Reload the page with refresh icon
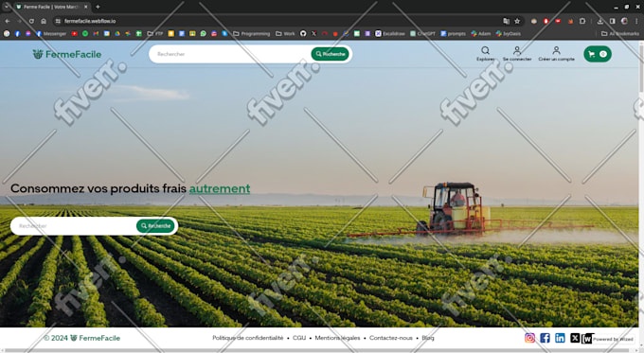This screenshot has width=644, height=353. click(x=31, y=21)
